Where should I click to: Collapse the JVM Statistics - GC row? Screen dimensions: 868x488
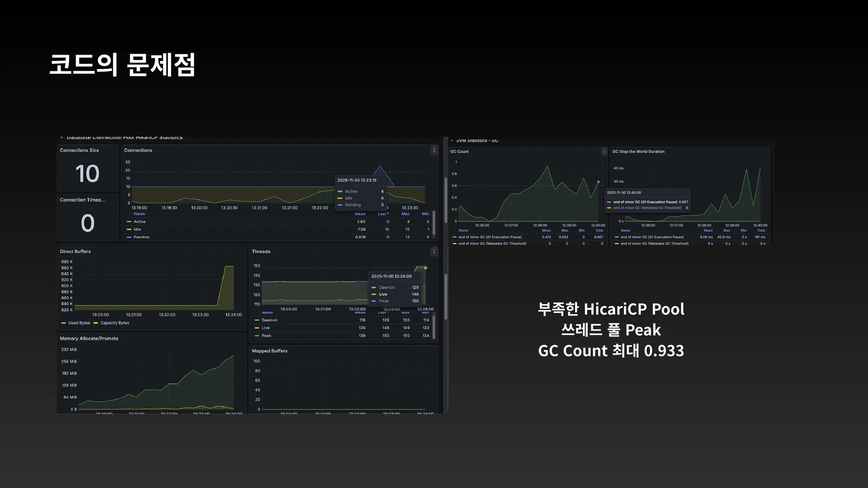[452, 141]
